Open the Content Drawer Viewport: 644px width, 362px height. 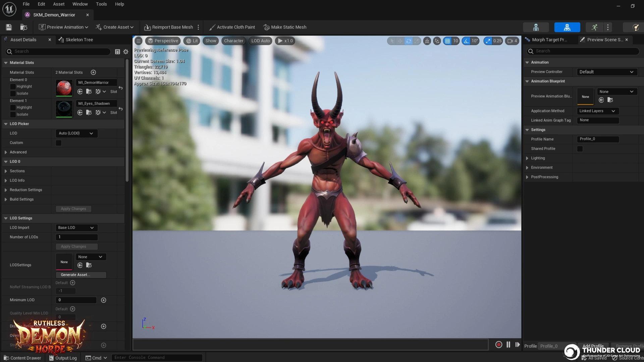coord(22,358)
